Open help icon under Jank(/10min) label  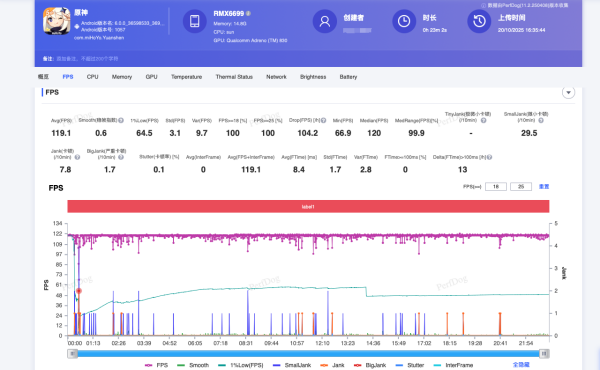(77, 157)
